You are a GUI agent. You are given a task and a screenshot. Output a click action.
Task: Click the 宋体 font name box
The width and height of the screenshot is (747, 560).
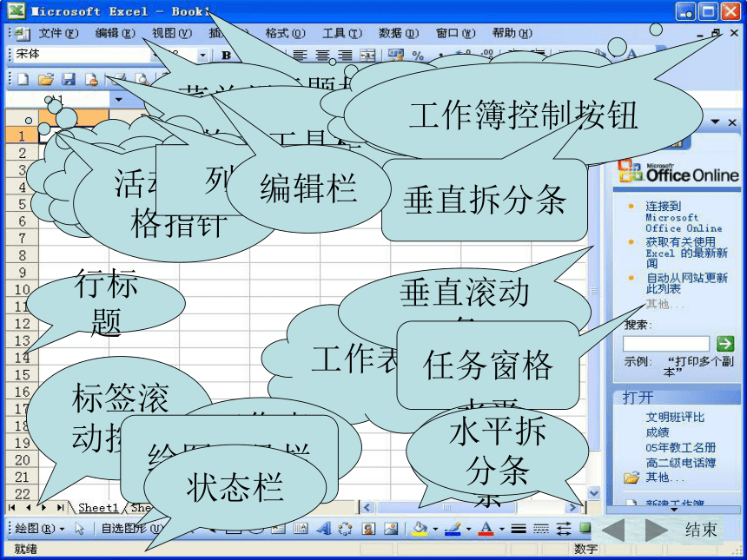tap(82, 55)
